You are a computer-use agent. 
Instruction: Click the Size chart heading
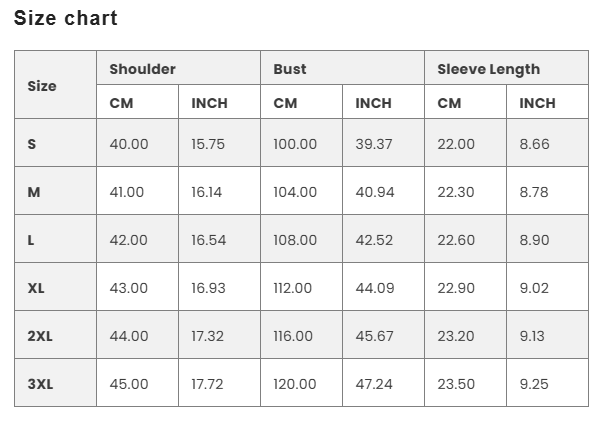(66, 18)
